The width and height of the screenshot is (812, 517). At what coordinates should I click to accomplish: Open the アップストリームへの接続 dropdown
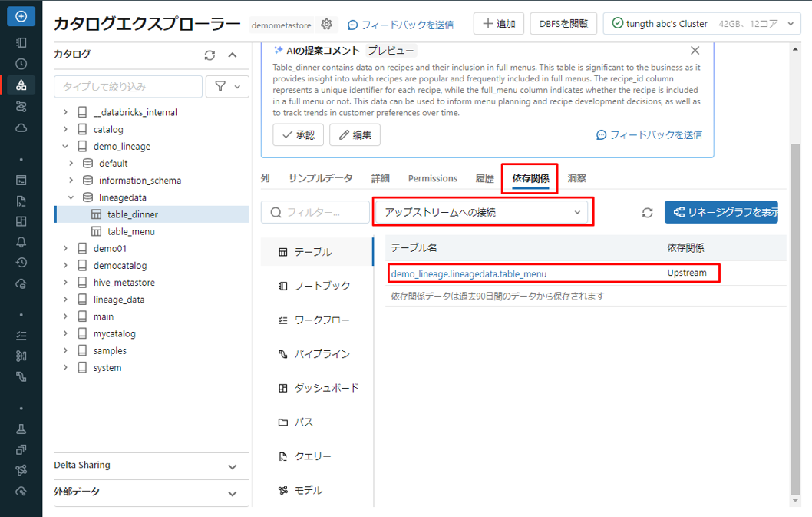[483, 213]
